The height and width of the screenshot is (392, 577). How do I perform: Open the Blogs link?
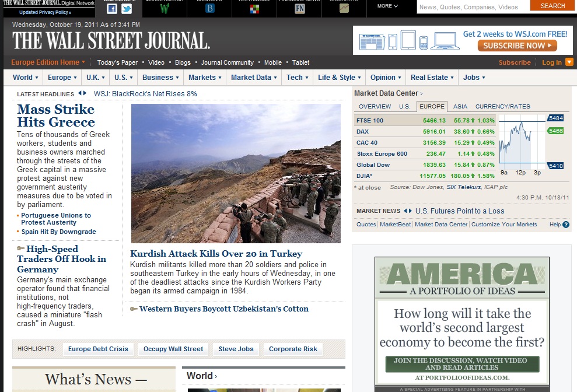(x=183, y=62)
